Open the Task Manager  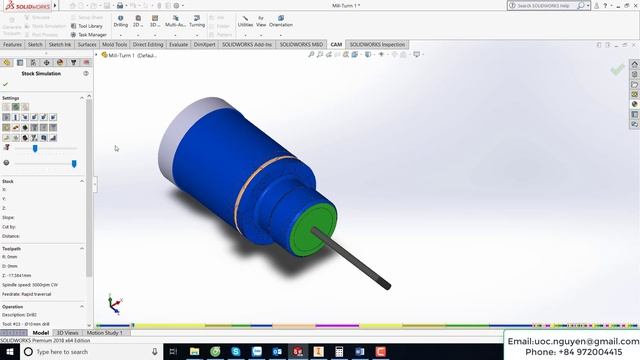(89, 35)
